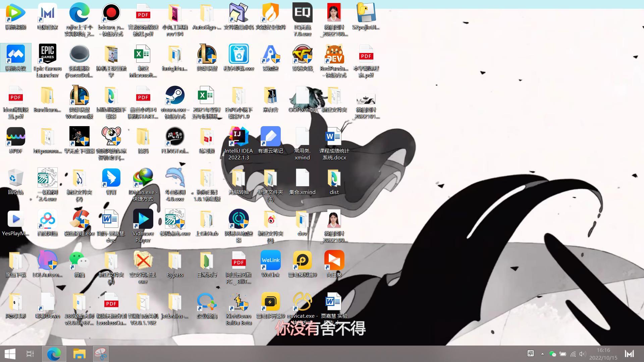Select the 百度网盘 desktop icon
Screen dimensions: 644x362
47,223
